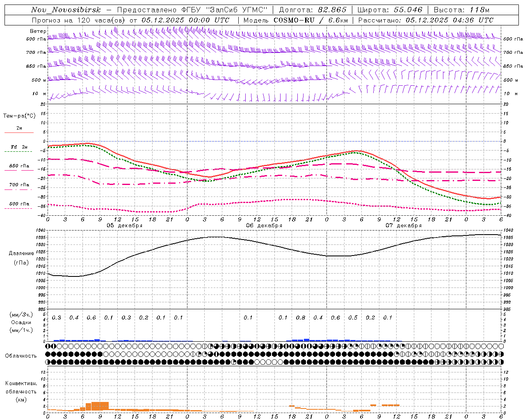This screenshot has height=420, width=525.
Task: Click the (мм/1ч.) hourly precipitation label
Action: pyautogui.click(x=21, y=330)
